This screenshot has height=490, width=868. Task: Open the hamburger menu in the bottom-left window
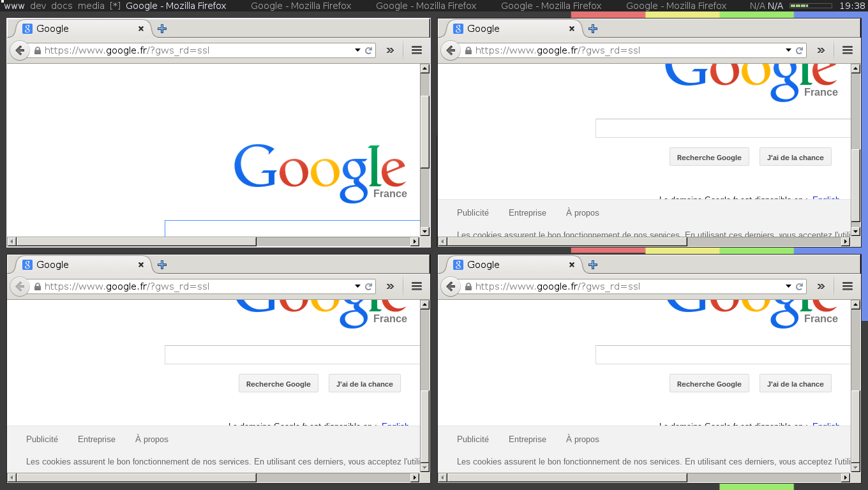click(417, 286)
